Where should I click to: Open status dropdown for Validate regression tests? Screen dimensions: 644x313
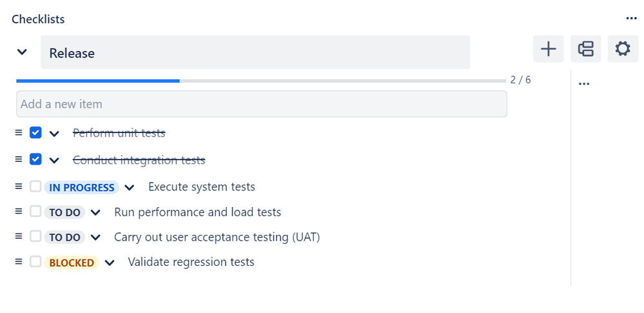point(110,263)
